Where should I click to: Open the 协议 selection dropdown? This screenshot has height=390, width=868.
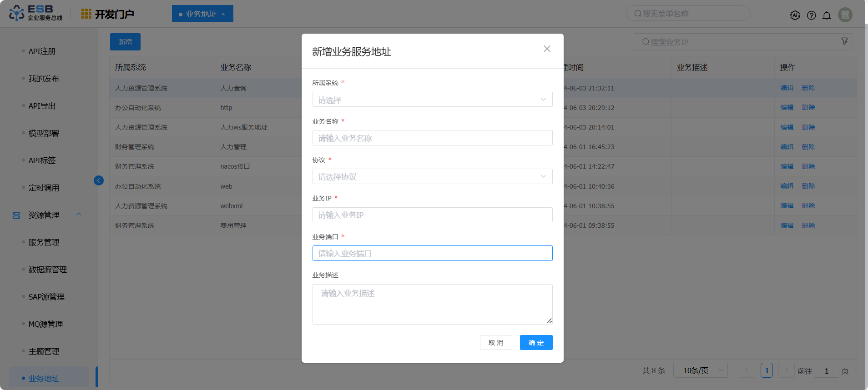pyautogui.click(x=432, y=176)
